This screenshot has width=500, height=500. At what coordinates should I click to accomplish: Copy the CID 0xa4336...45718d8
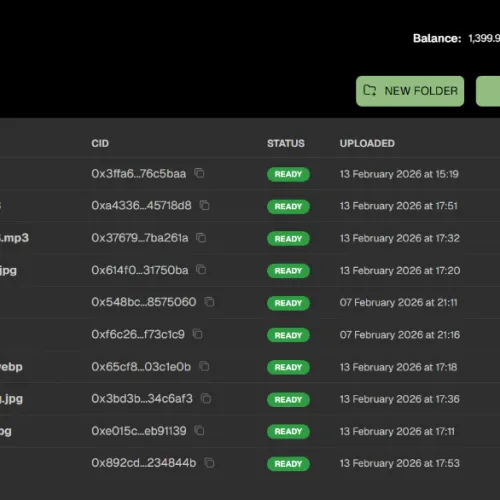coord(204,205)
